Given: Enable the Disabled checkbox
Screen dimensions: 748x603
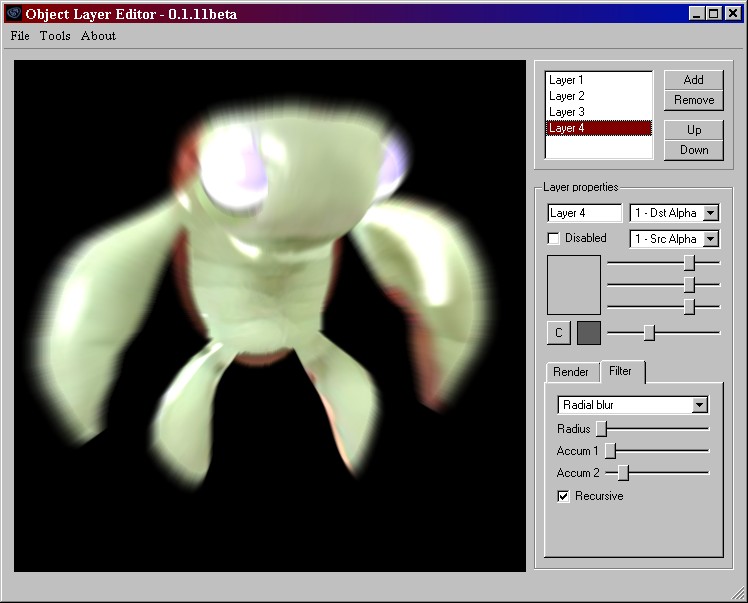Looking at the screenshot, I should [x=554, y=239].
